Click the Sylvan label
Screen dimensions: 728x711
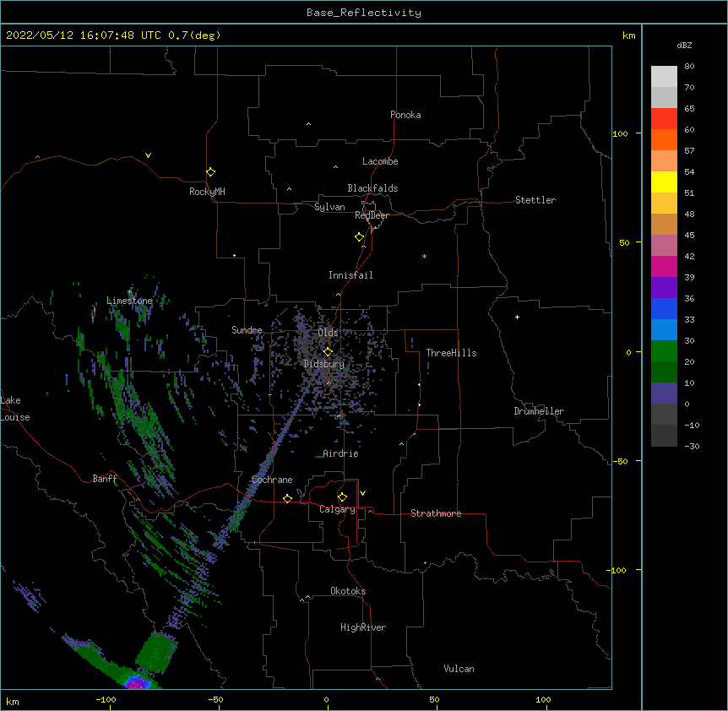tap(329, 207)
